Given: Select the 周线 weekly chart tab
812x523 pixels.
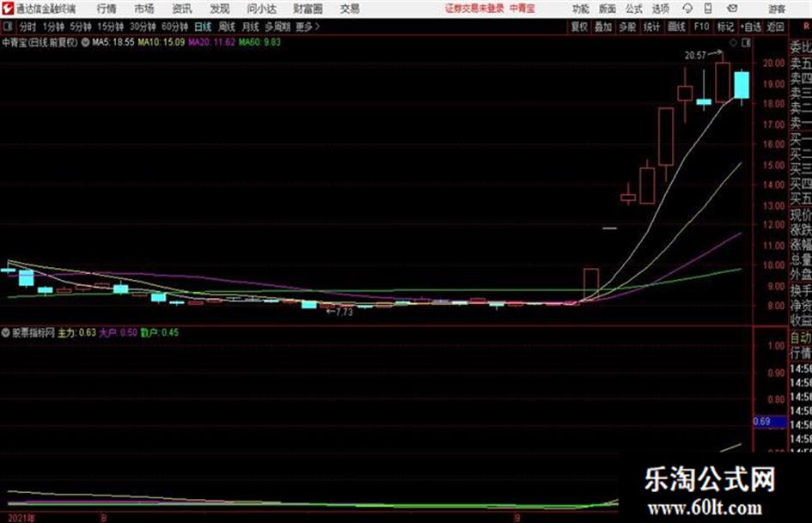Looking at the screenshot, I should (x=227, y=27).
